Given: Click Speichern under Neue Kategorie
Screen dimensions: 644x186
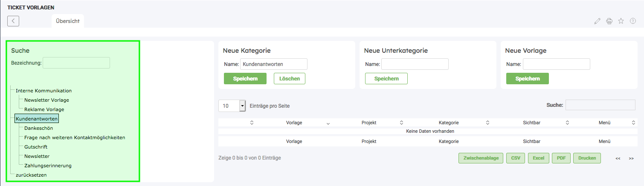Looking at the screenshot, I should (245, 79).
